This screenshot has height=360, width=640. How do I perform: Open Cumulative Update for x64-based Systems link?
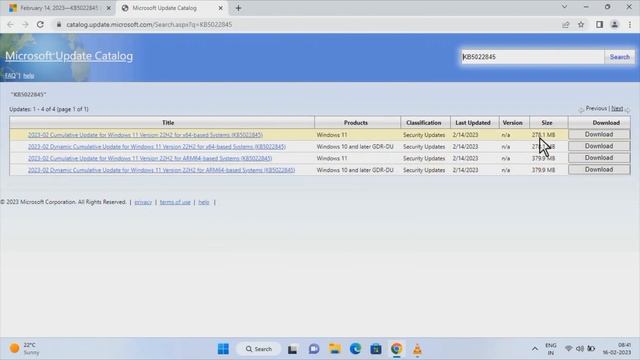(x=145, y=135)
